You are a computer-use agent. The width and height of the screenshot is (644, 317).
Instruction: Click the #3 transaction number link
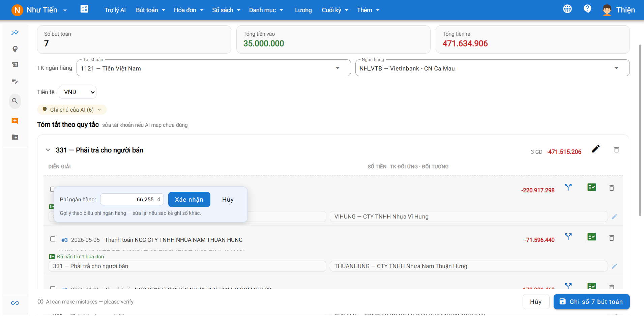point(64,240)
